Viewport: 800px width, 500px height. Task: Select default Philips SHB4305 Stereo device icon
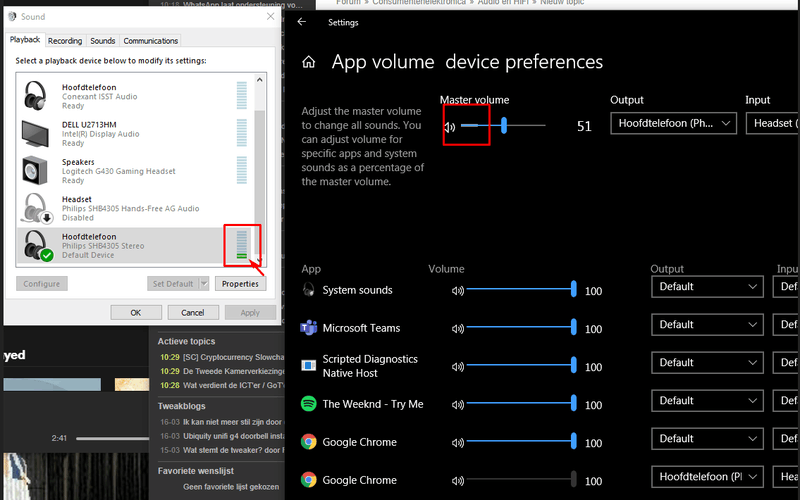click(37, 246)
